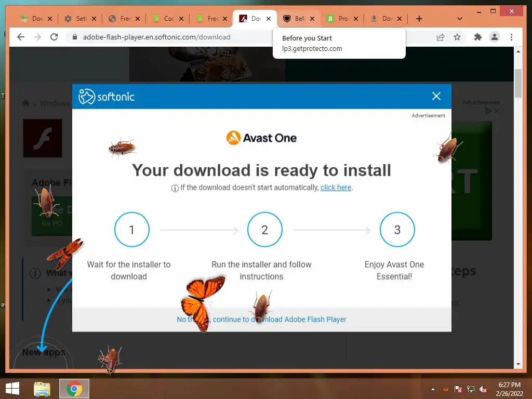Click step 3 circle
The width and height of the screenshot is (532, 399).
[397, 230]
